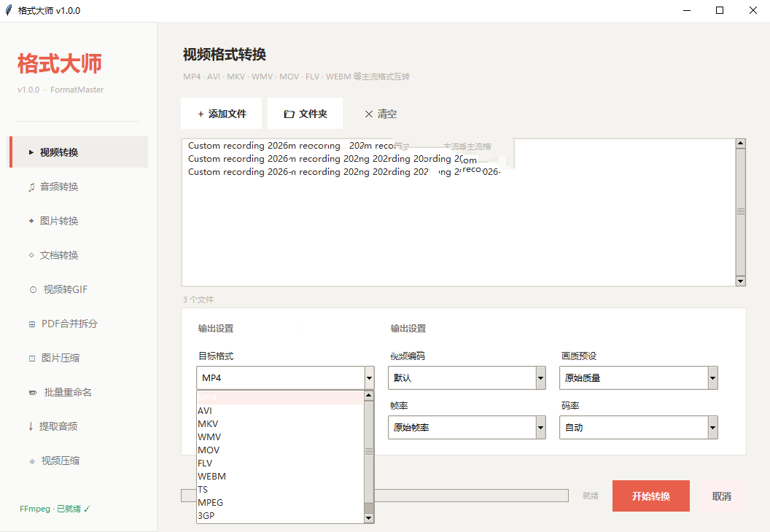770x532 pixels.
Task: Open the 画质预设 原始质量 dropdown
Action: coord(639,378)
